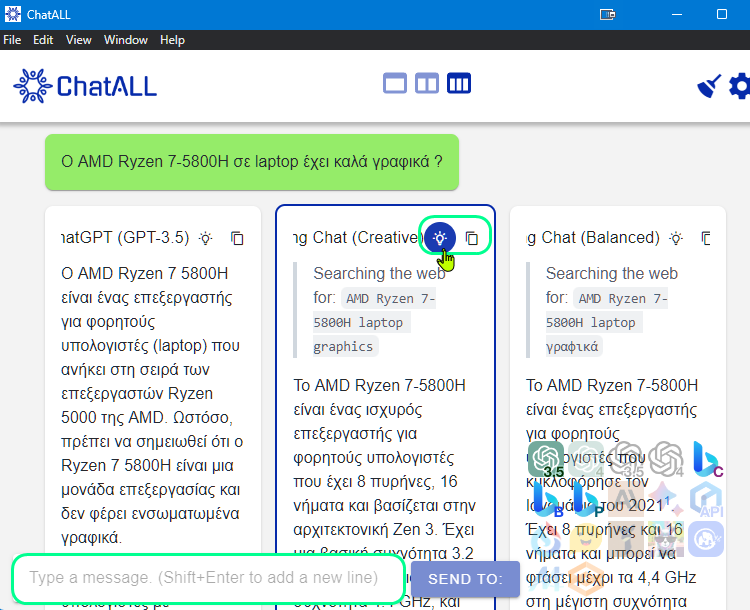
Task: Enable the llama with sunglasses bot icon
Action: 667,539
